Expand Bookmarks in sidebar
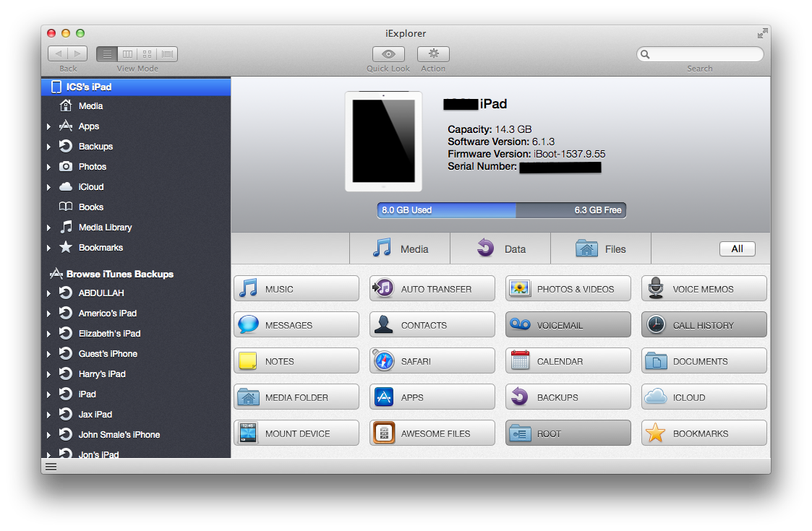This screenshot has width=812, height=531. pos(48,247)
